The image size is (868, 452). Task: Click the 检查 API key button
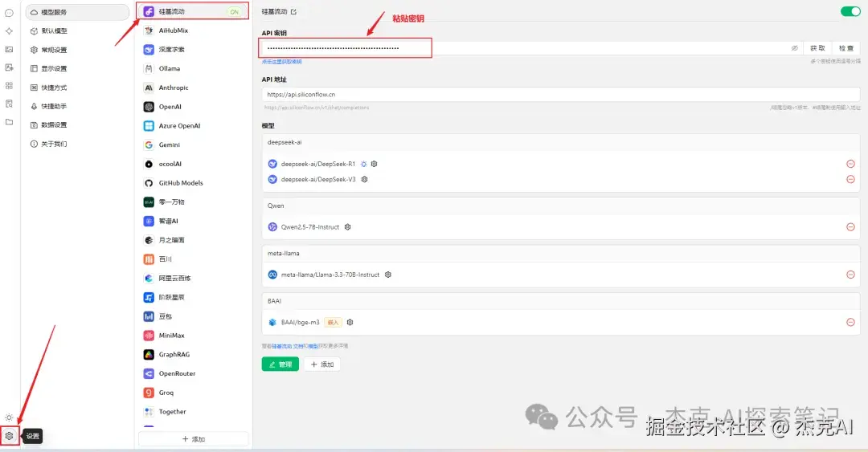pos(845,48)
